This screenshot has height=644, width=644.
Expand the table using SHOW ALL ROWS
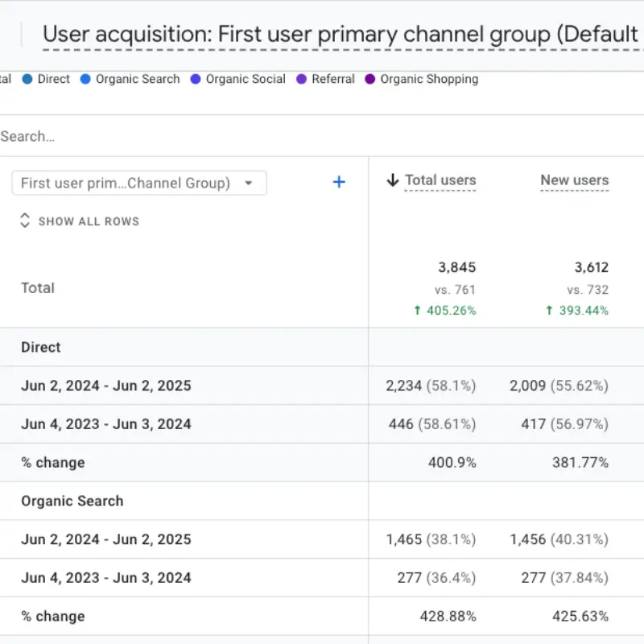click(x=89, y=221)
